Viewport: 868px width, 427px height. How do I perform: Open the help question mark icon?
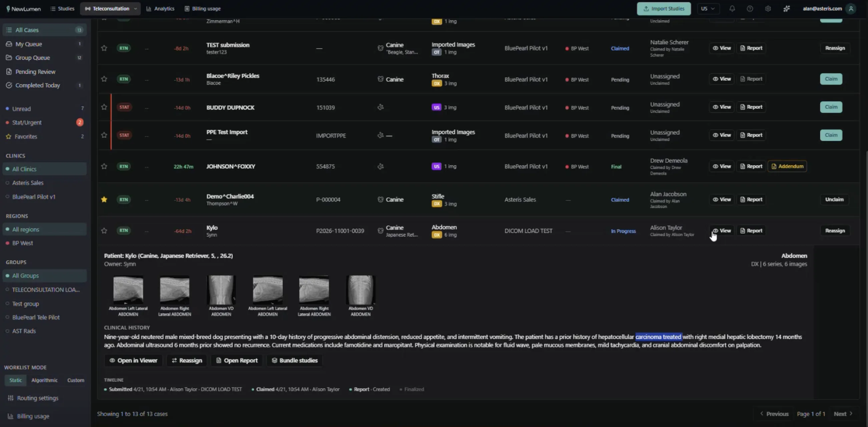pyautogui.click(x=750, y=9)
